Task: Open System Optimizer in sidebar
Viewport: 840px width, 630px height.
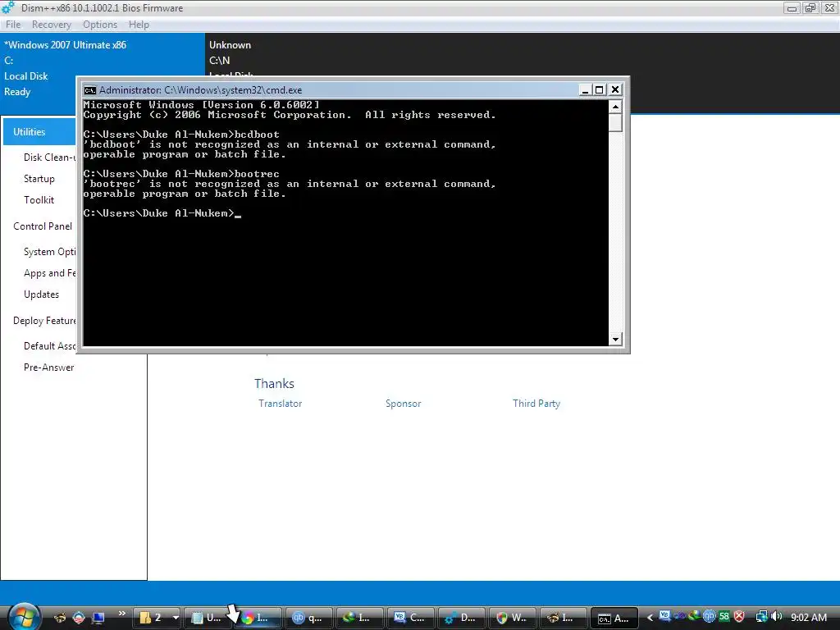Action: pos(49,252)
